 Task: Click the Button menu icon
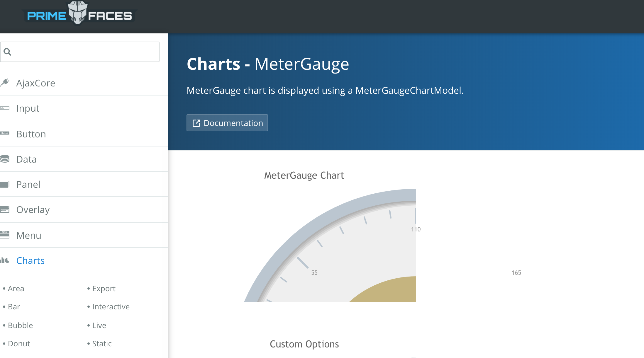[x=5, y=134]
